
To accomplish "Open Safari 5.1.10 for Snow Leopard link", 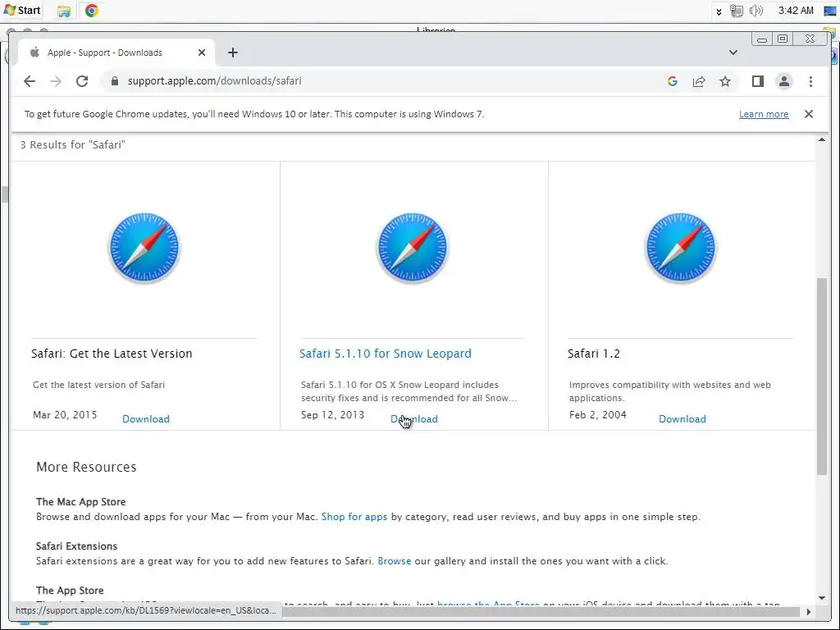I will pos(386,354).
